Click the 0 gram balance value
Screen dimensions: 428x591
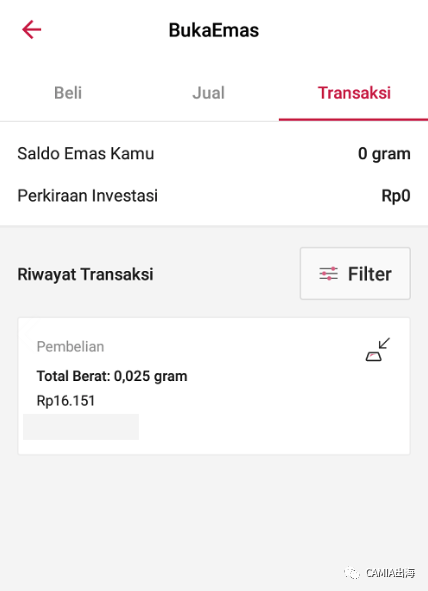click(384, 154)
